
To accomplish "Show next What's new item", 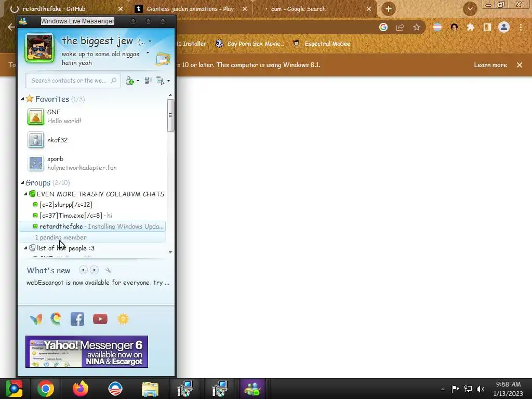I will (95, 270).
